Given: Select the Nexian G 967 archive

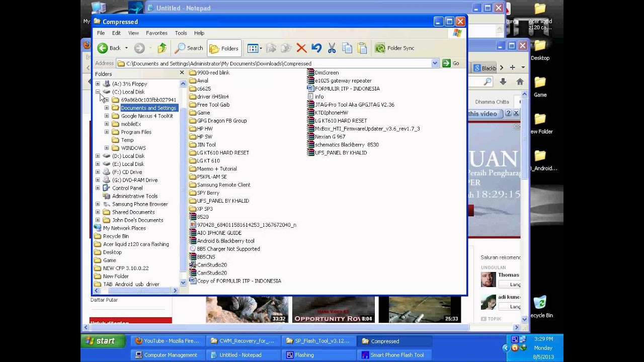Looking at the screenshot, I should pos(326,137).
